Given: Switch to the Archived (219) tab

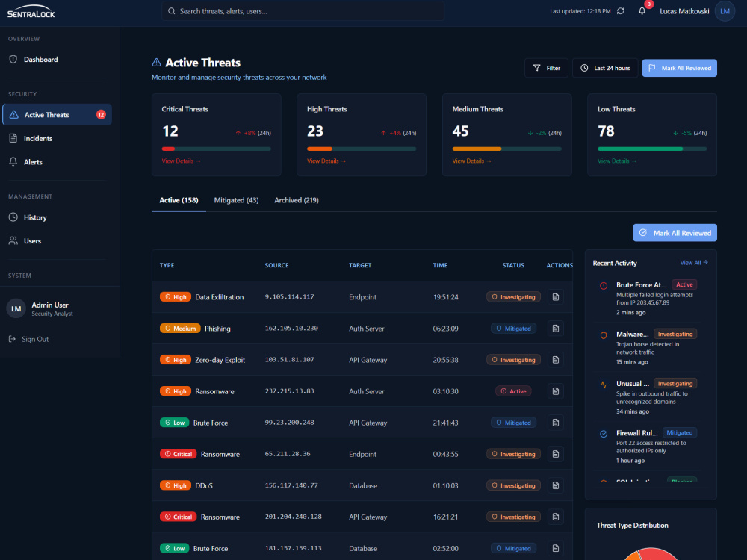Looking at the screenshot, I should click(297, 200).
